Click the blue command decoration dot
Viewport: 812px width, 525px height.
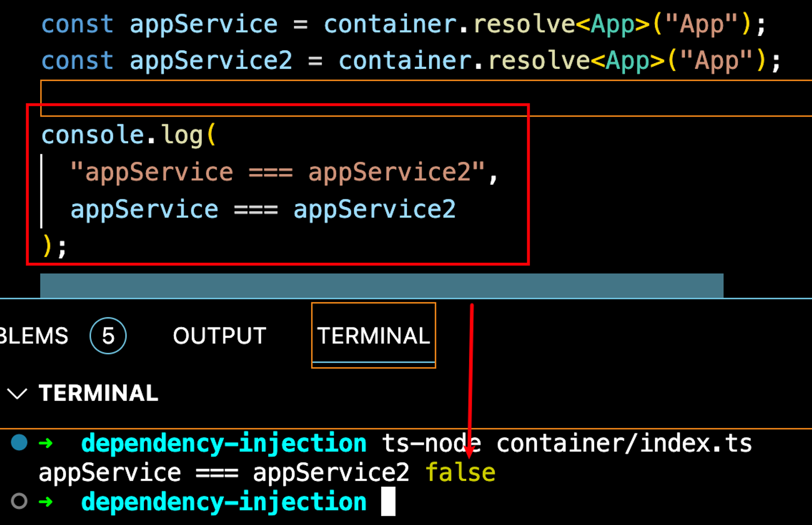[x=19, y=443]
